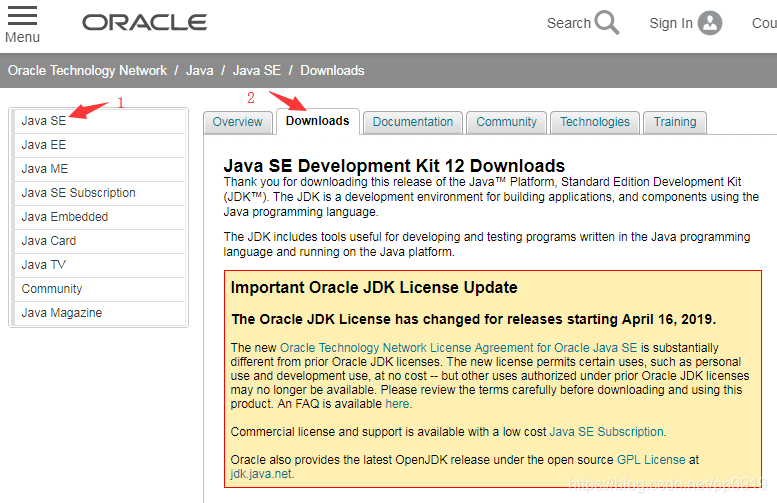Visit the jdk.java.net link
This screenshot has width=777, height=503.
click(x=261, y=474)
